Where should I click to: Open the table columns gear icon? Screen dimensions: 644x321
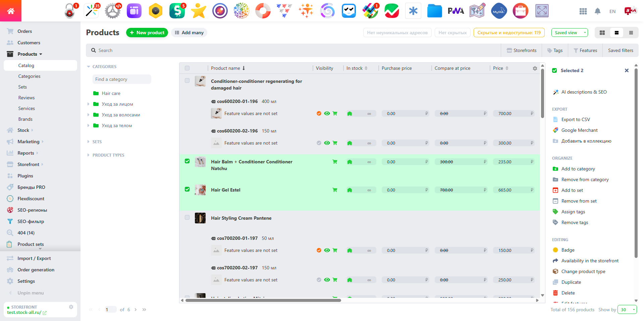[x=535, y=68]
